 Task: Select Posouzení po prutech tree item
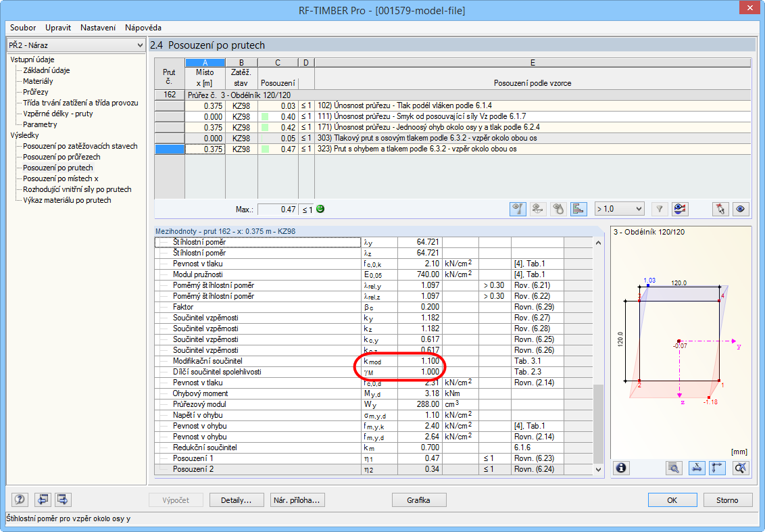(x=58, y=168)
